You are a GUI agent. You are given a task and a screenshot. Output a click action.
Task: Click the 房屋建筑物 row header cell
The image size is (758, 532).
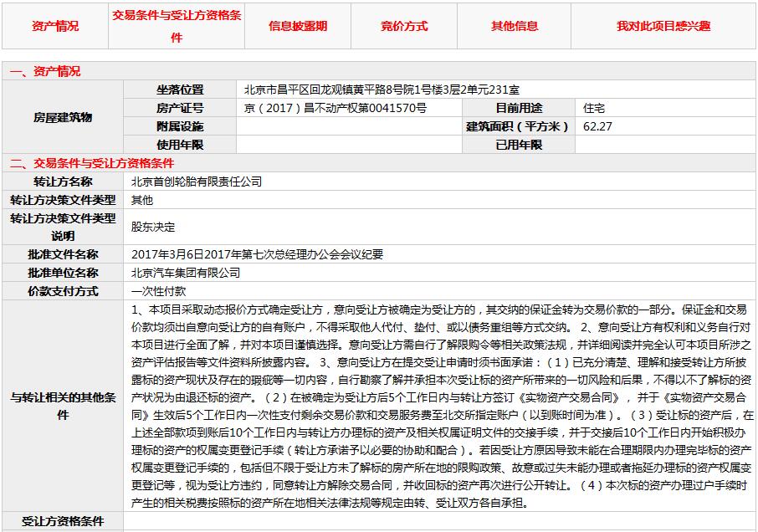(x=63, y=117)
